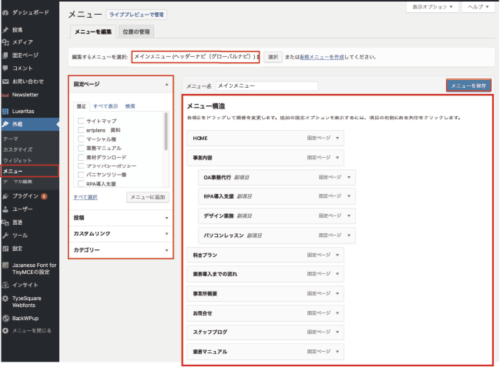Switch to the 位置の管理 tab
This screenshot has height=371, width=500.
pos(136,32)
